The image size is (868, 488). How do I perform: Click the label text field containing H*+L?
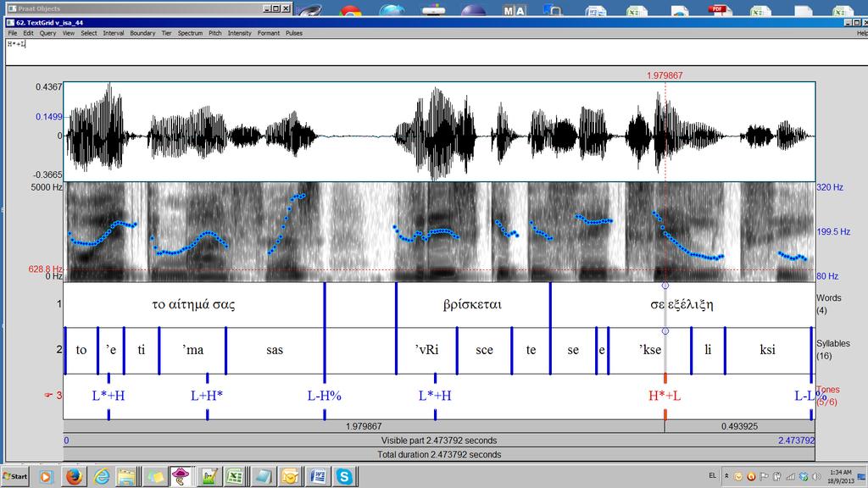437,52
